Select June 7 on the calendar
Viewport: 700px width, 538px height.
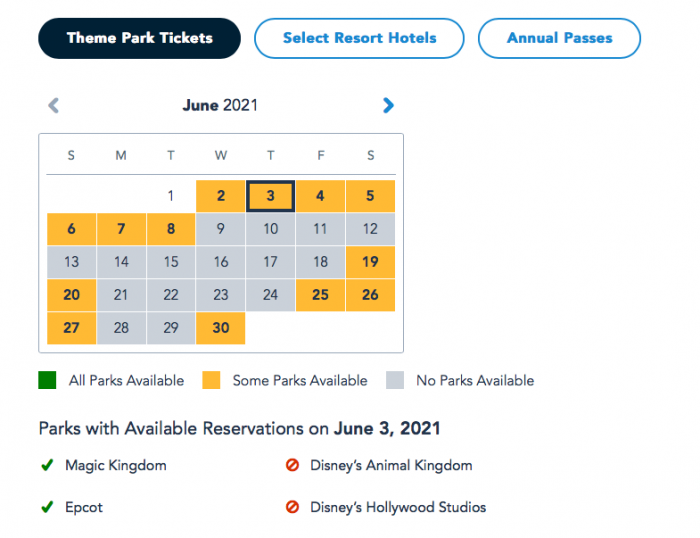[x=121, y=229]
